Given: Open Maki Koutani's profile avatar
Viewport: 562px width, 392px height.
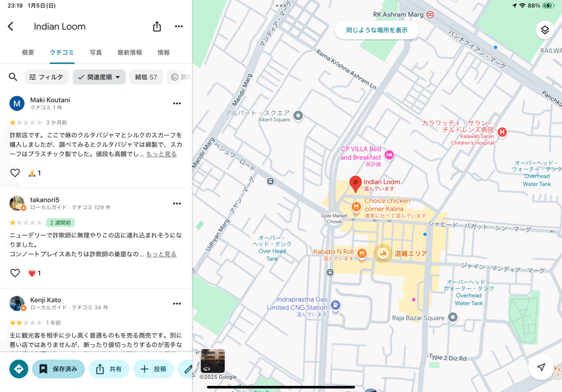Looking at the screenshot, I should (17, 103).
